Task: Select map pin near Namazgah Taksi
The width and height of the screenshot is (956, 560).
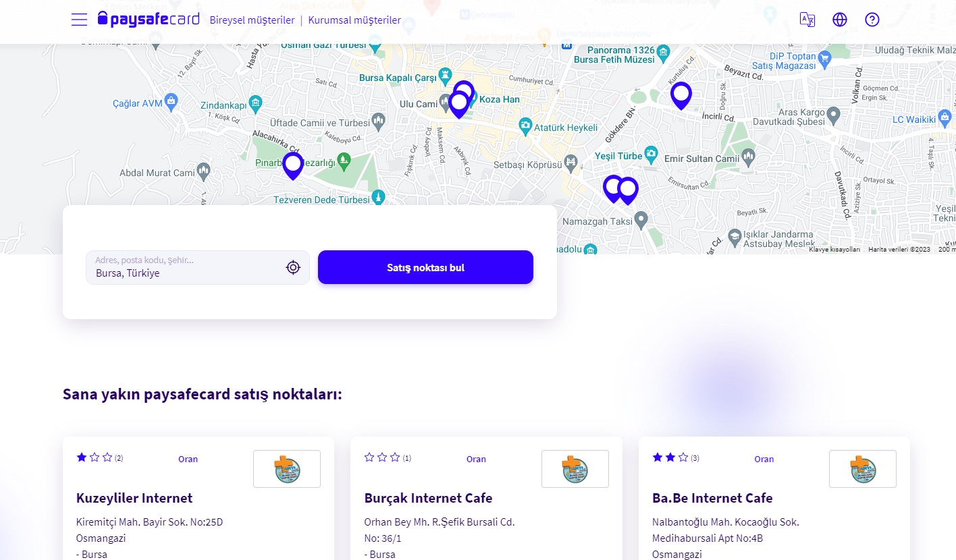Action: pyautogui.click(x=628, y=191)
